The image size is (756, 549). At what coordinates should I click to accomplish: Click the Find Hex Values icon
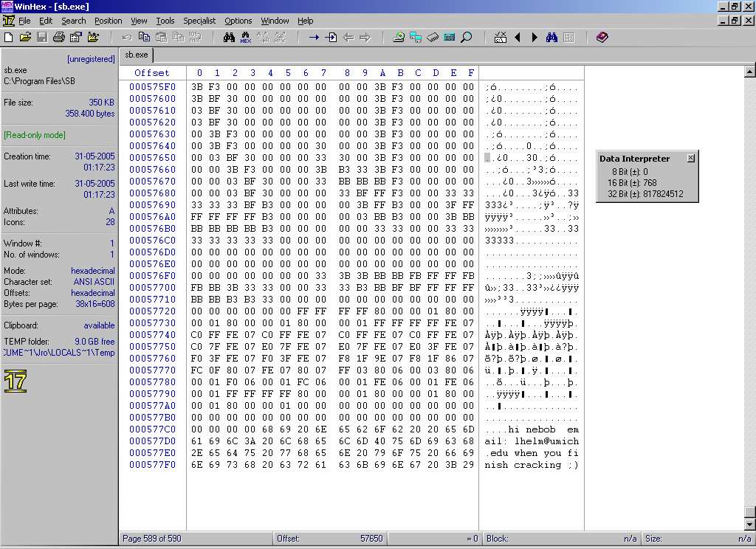(x=246, y=37)
